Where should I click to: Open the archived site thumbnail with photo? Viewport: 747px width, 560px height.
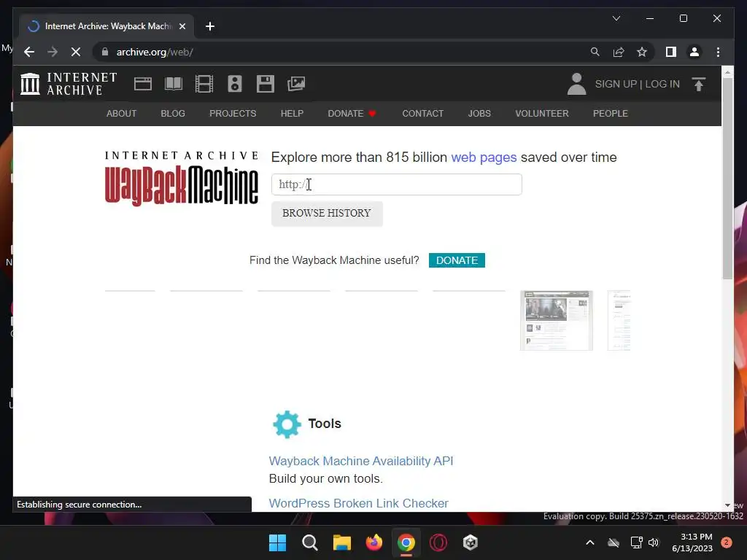[x=557, y=320]
